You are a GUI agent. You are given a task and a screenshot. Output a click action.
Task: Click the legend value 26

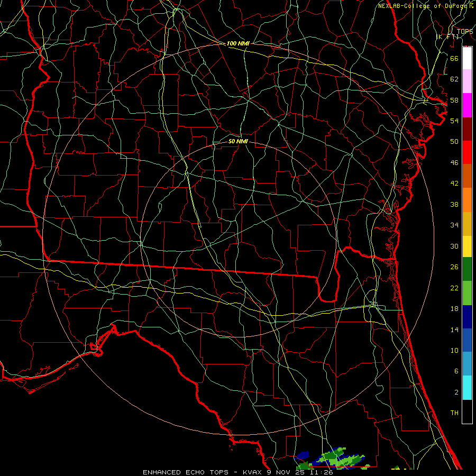[454, 267]
